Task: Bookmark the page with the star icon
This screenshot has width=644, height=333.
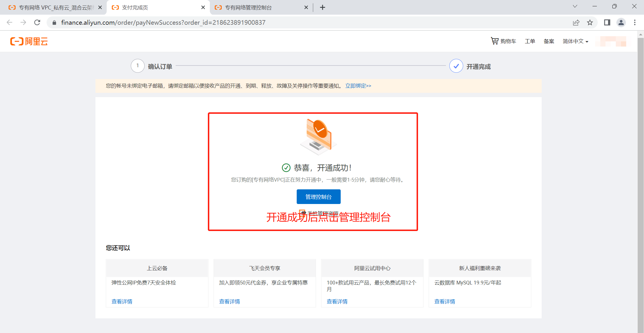Action: [590, 22]
